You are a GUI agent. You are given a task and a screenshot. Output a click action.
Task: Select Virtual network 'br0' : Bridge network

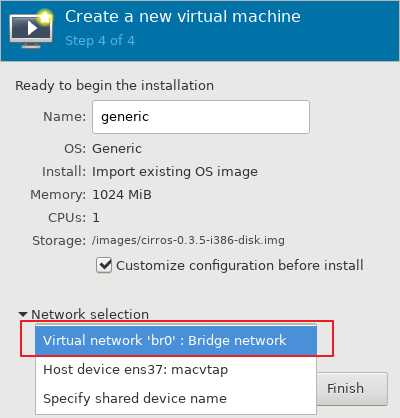point(176,340)
